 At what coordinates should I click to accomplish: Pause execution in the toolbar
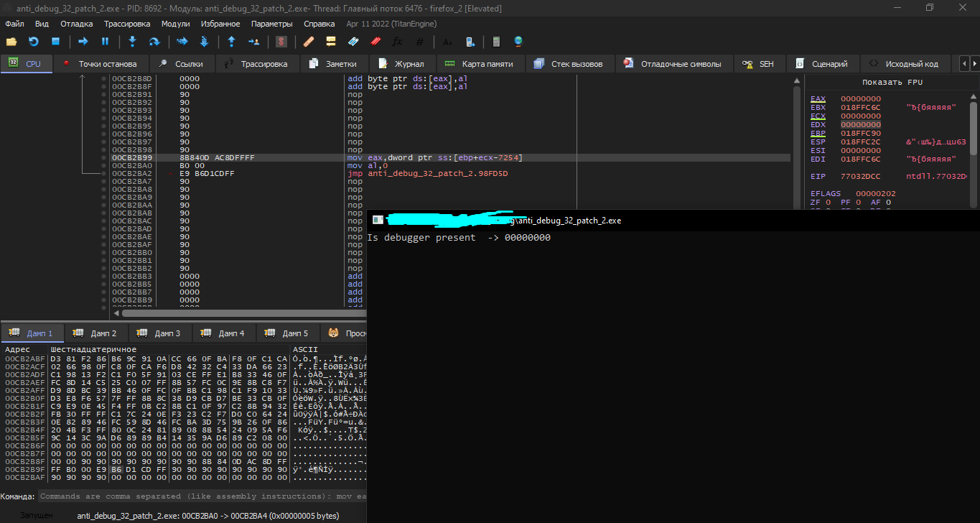tap(105, 42)
